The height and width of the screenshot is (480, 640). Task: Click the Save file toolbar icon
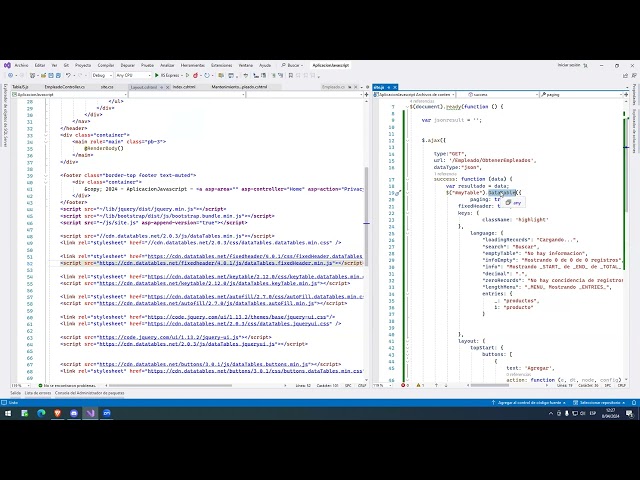click(x=51, y=76)
